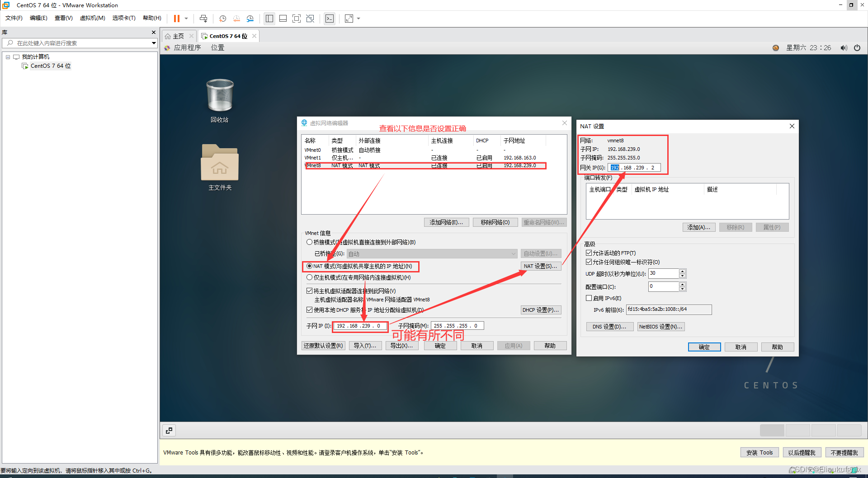Select the NAT 模式 radio button
This screenshot has width=868, height=478.
tap(309, 266)
